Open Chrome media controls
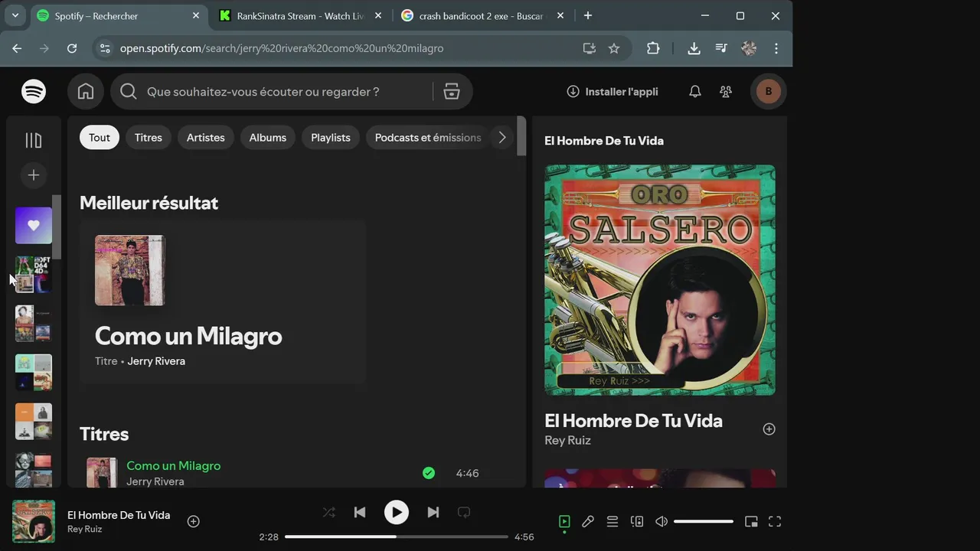 [x=721, y=48]
